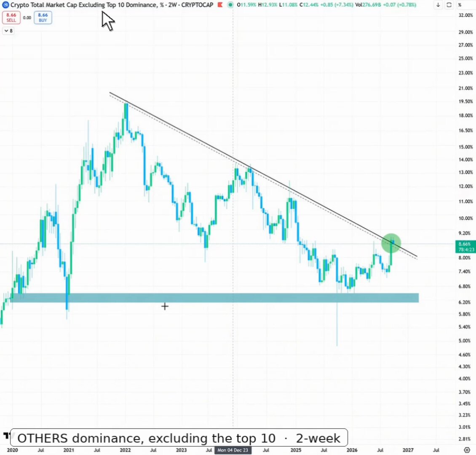Select the teal horizontal support zone rectangle
Viewport: 476px width, 455px height.
214,298
